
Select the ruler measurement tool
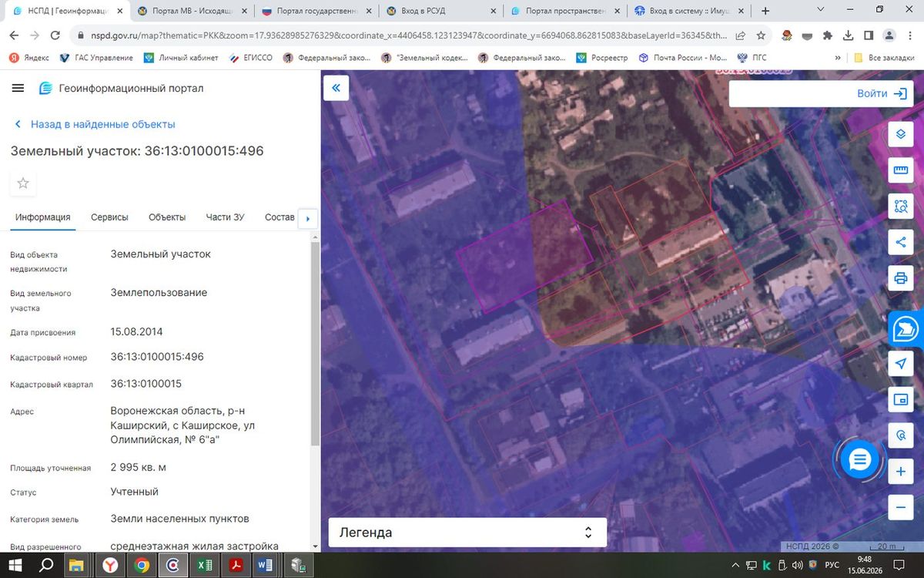click(x=900, y=170)
